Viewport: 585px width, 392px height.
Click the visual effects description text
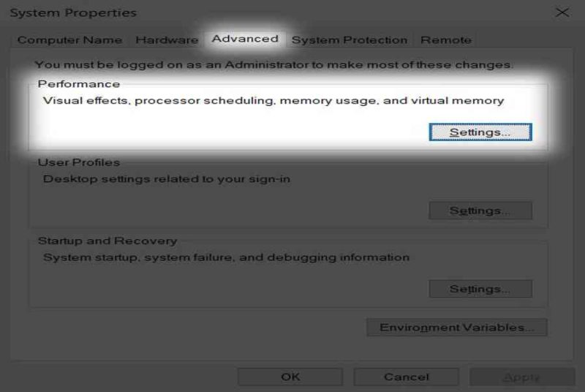[273, 101]
